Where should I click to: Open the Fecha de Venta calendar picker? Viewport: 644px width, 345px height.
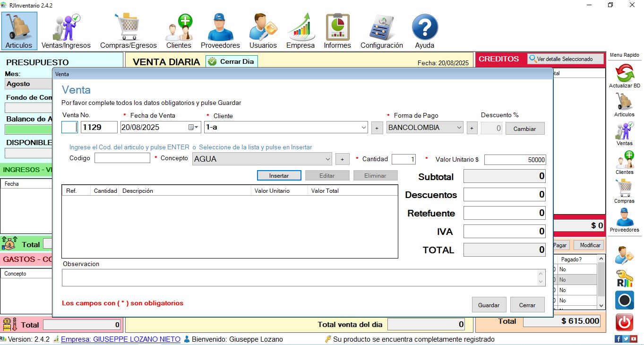click(x=193, y=128)
